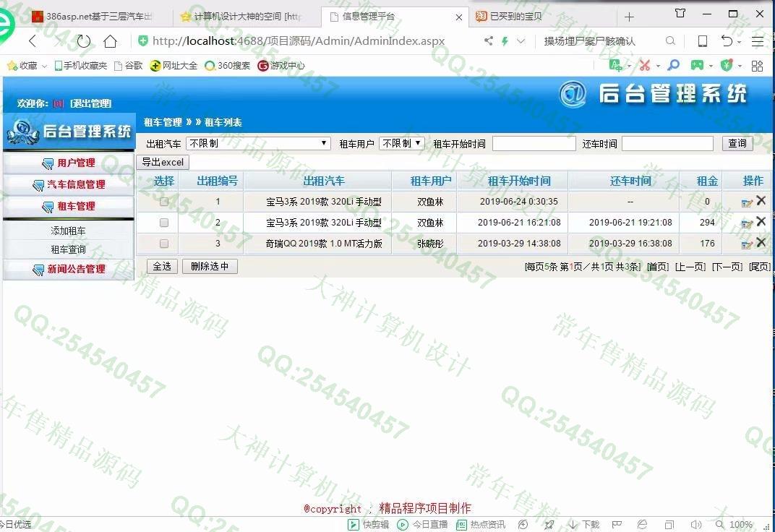The image size is (775, 532).
Task: Open 今日直播 in the status bar
Action: point(423,525)
